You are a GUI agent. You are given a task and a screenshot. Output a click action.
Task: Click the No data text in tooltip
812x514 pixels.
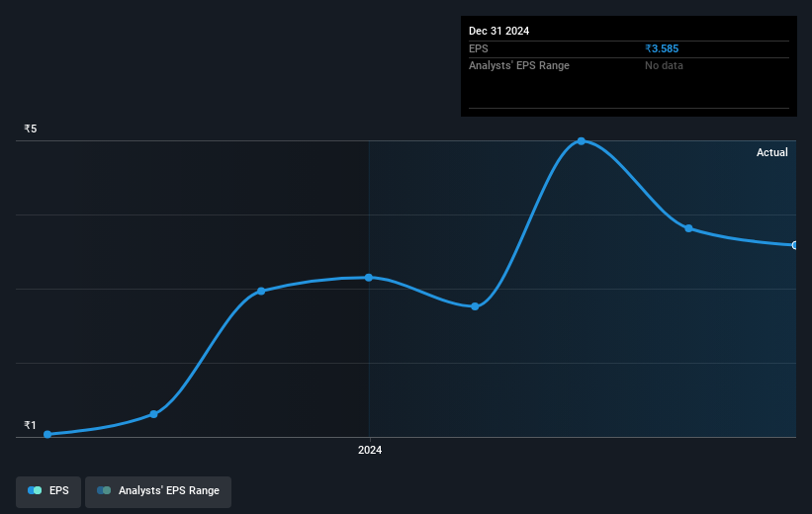pos(664,66)
